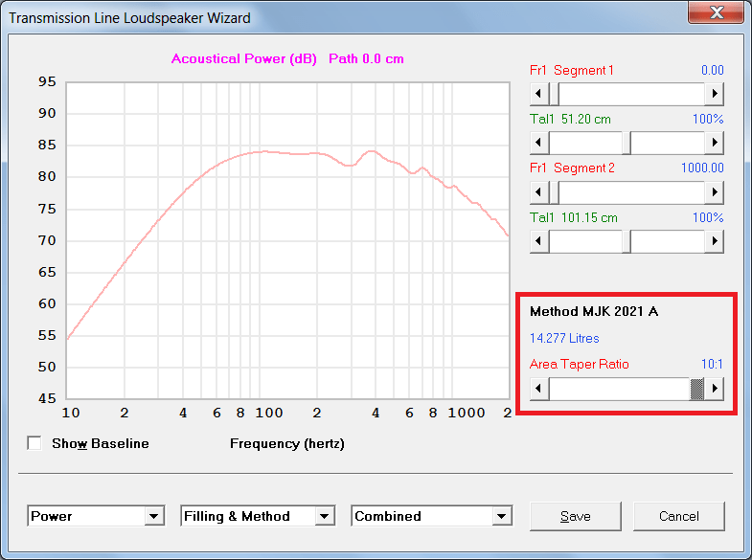Click the 14.277 Litres volume text
Image resolution: width=752 pixels, height=560 pixels.
pyautogui.click(x=564, y=338)
